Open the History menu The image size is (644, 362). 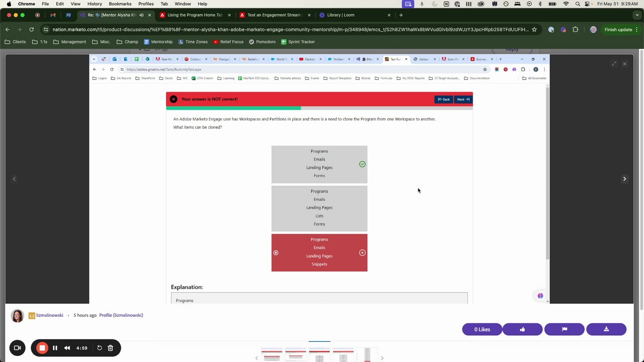click(x=95, y=4)
